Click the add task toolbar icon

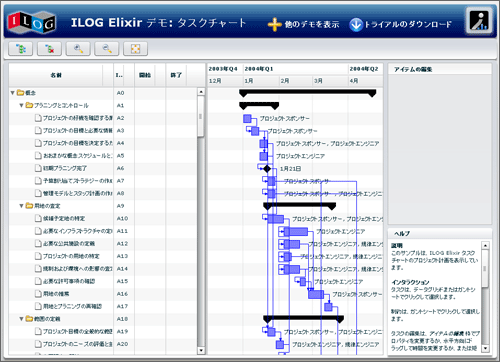click(x=20, y=49)
